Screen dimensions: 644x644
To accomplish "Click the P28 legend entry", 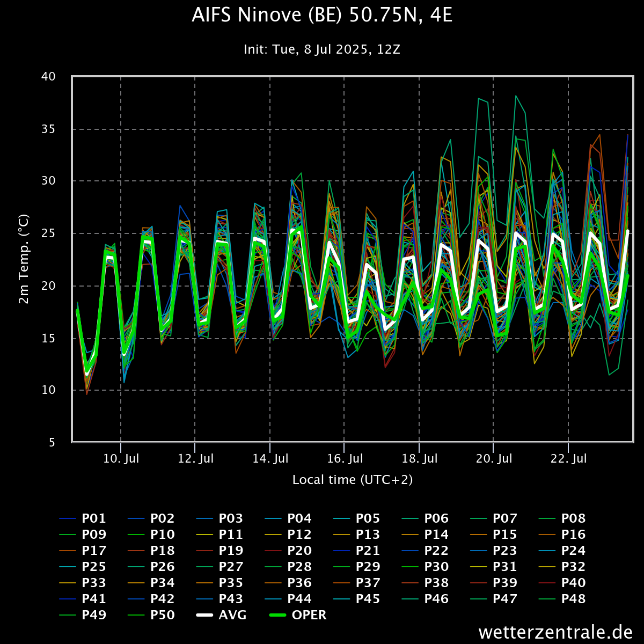I will pyautogui.click(x=288, y=567).
